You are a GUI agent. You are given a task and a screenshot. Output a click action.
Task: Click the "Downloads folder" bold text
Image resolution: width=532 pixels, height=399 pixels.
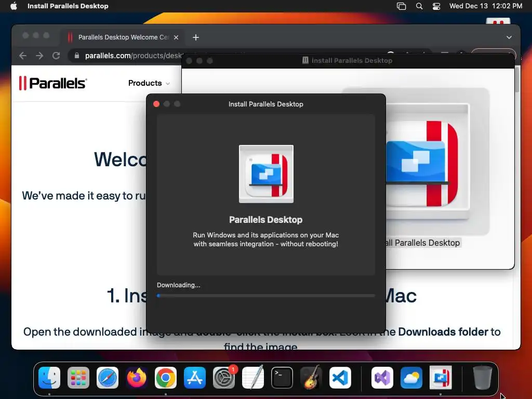[x=444, y=332]
